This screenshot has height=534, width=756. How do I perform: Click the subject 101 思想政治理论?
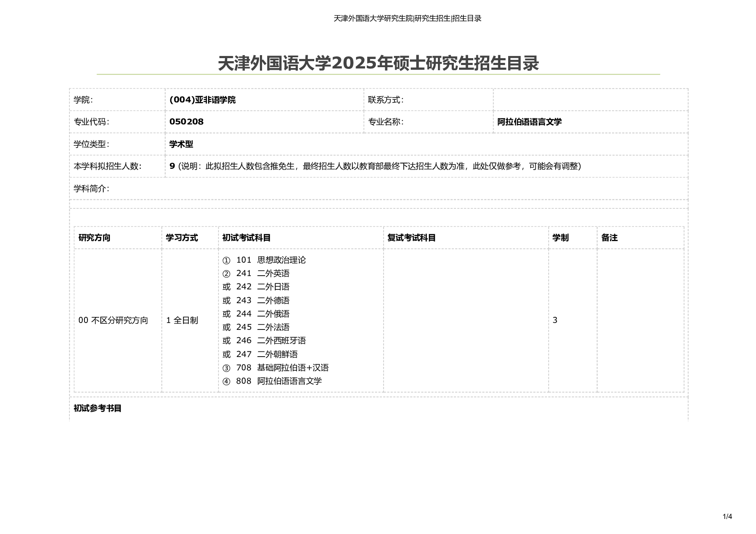click(271, 260)
